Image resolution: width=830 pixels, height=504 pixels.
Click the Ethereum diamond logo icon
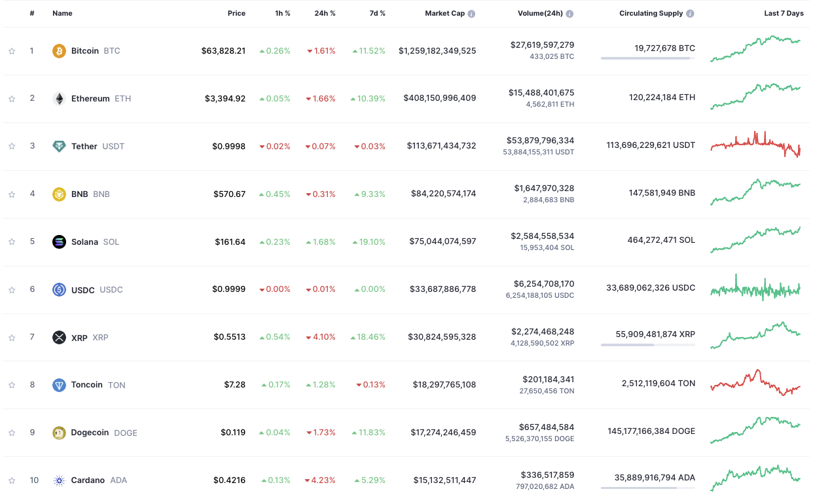[x=59, y=99]
